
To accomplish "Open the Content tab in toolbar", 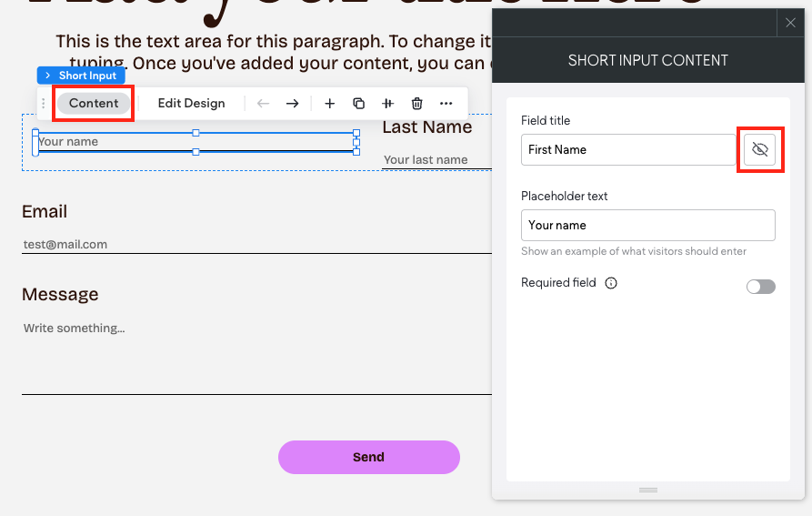I will coord(94,103).
